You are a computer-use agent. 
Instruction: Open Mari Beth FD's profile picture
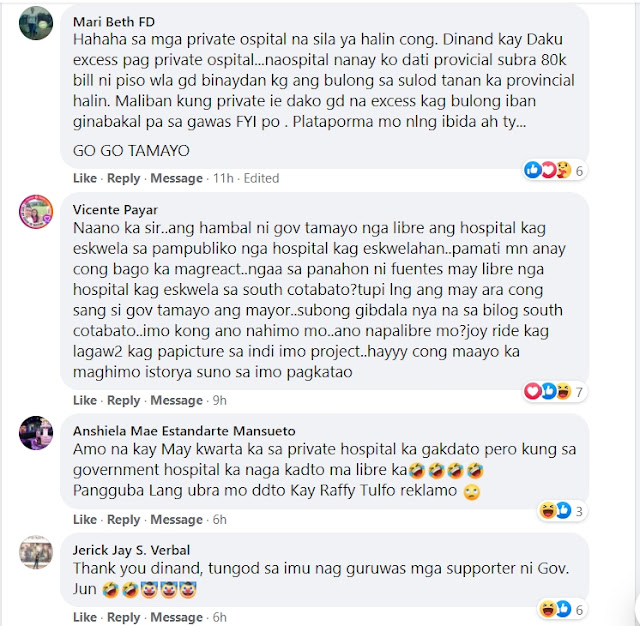point(36,23)
